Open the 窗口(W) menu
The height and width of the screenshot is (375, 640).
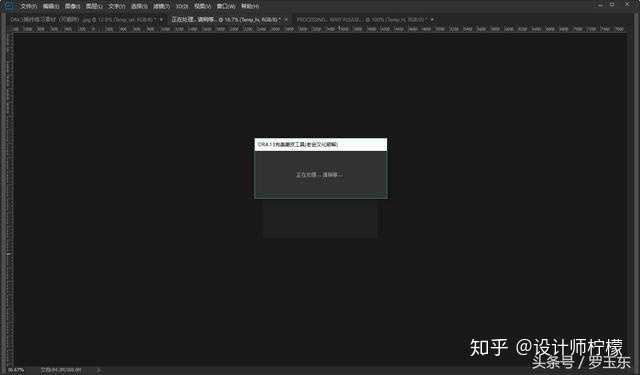(226, 7)
